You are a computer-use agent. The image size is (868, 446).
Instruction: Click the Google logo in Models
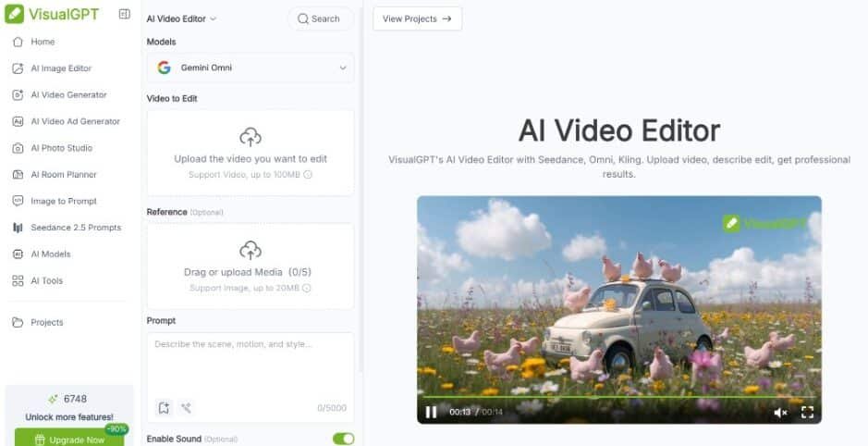click(x=164, y=68)
